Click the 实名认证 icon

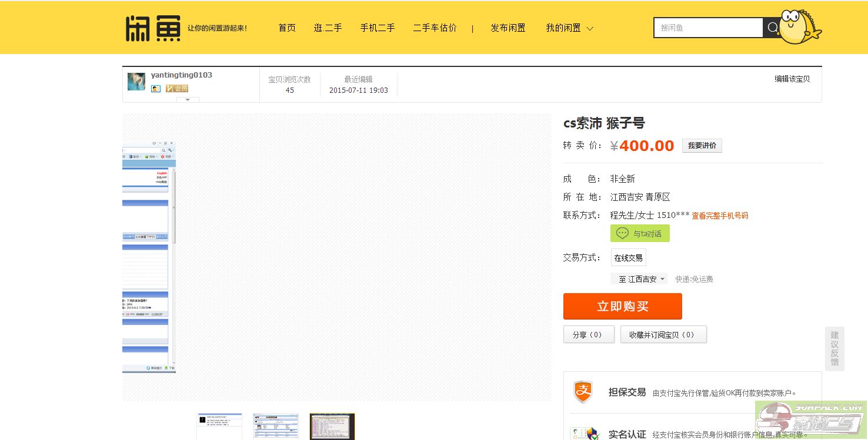[x=585, y=434]
